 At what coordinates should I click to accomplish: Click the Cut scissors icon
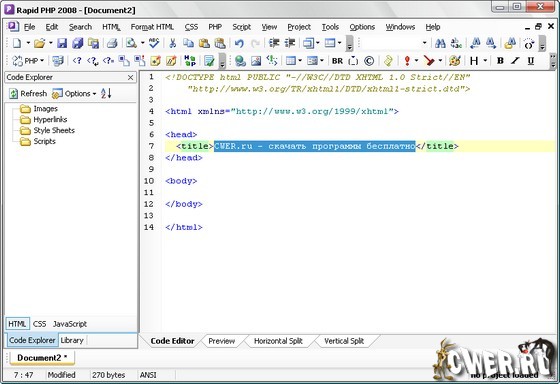[172, 43]
